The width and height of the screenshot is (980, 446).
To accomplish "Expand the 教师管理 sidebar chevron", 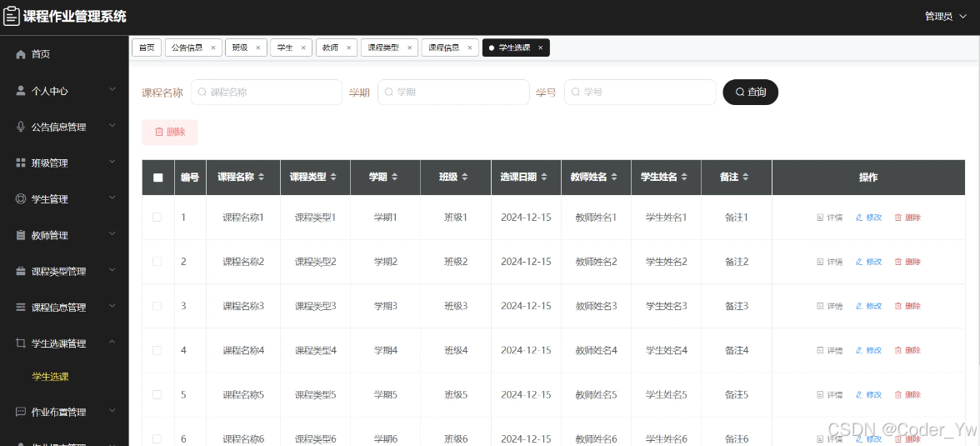I will tap(112, 234).
